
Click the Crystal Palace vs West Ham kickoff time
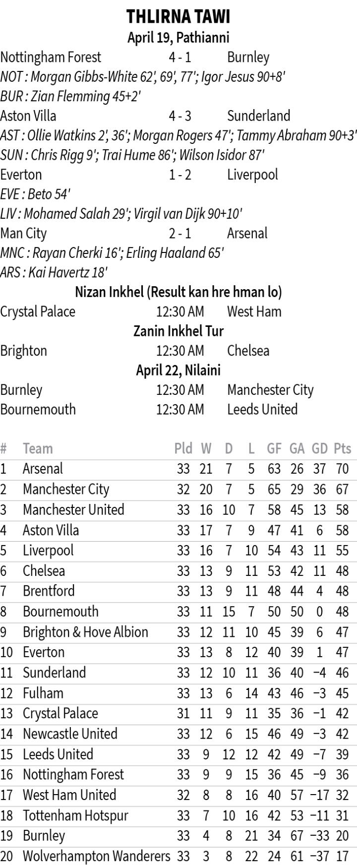(x=179, y=311)
